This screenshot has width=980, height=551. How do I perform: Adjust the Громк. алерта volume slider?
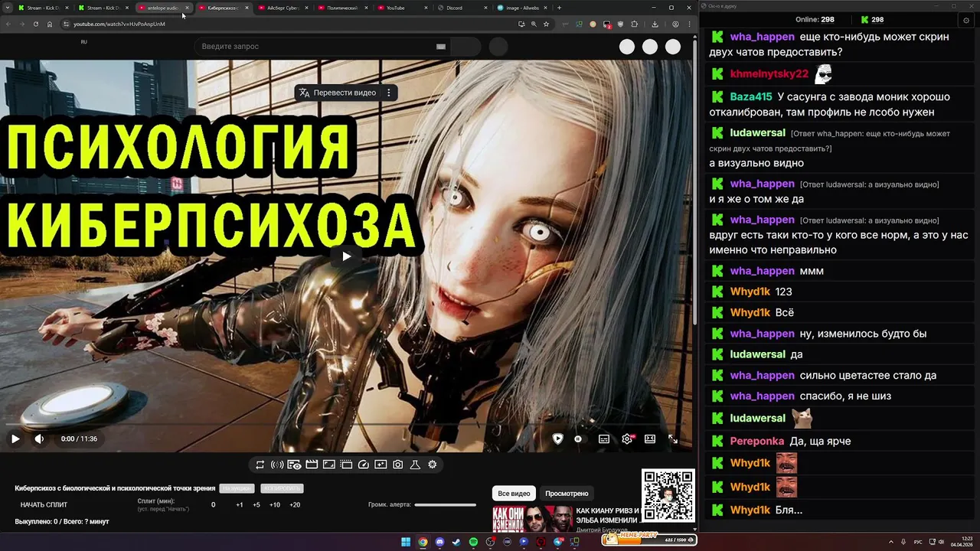(445, 504)
